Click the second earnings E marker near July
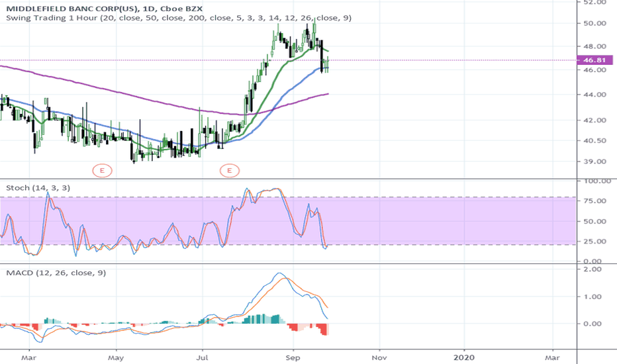The image size is (617, 364). pos(230,170)
